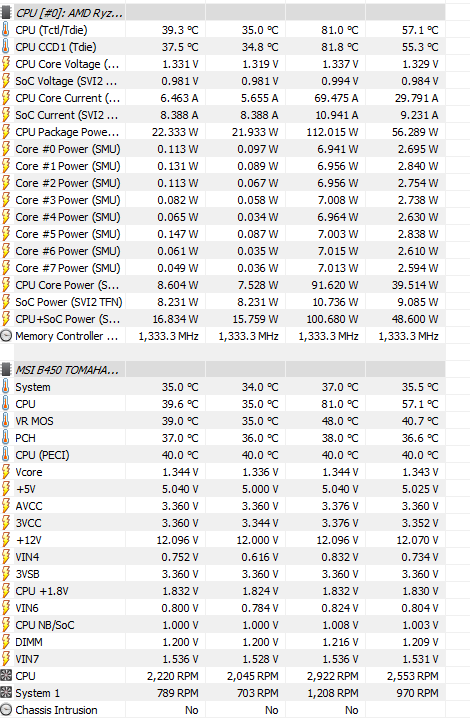The image size is (470, 718).
Task: Click the fan icon beside CPU RPM row
Action: 5,676
